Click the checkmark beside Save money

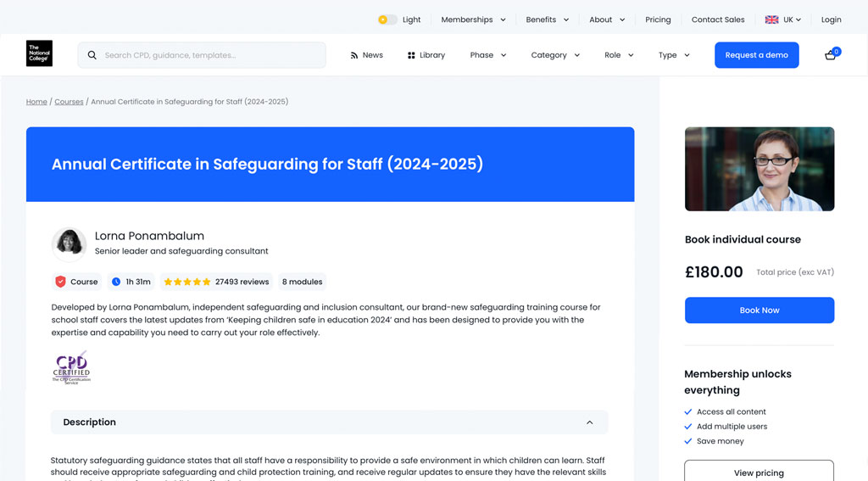point(688,441)
